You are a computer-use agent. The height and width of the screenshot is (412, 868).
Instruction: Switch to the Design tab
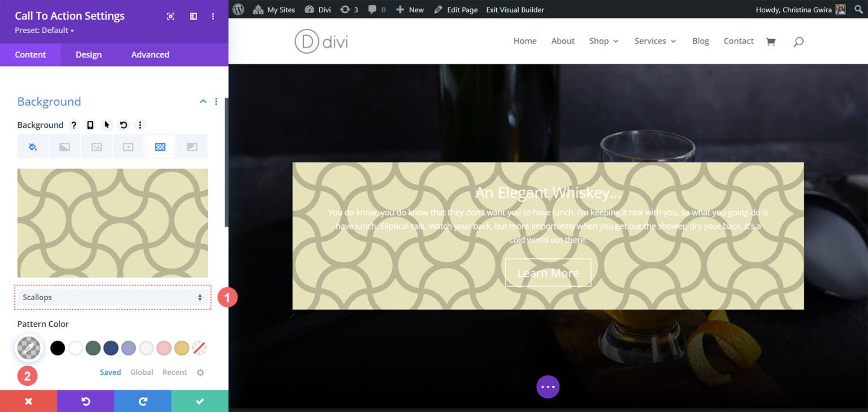88,54
